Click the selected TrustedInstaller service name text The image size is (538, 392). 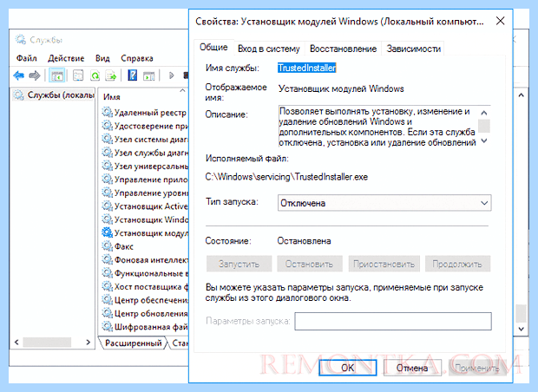coord(306,68)
